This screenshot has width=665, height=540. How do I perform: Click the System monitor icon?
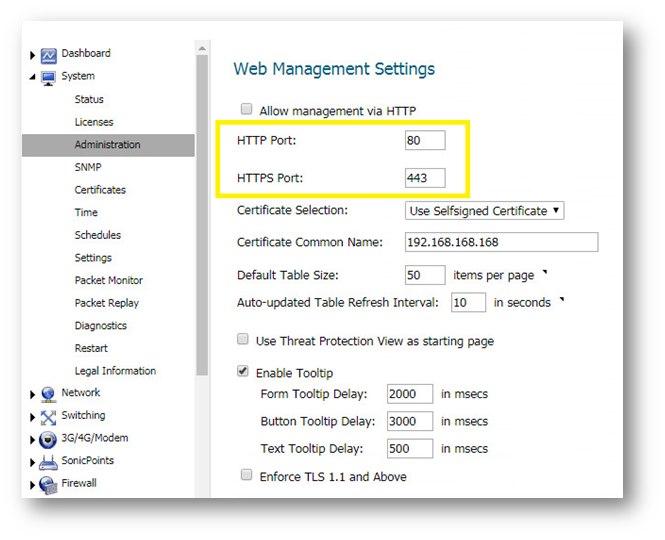(48, 78)
